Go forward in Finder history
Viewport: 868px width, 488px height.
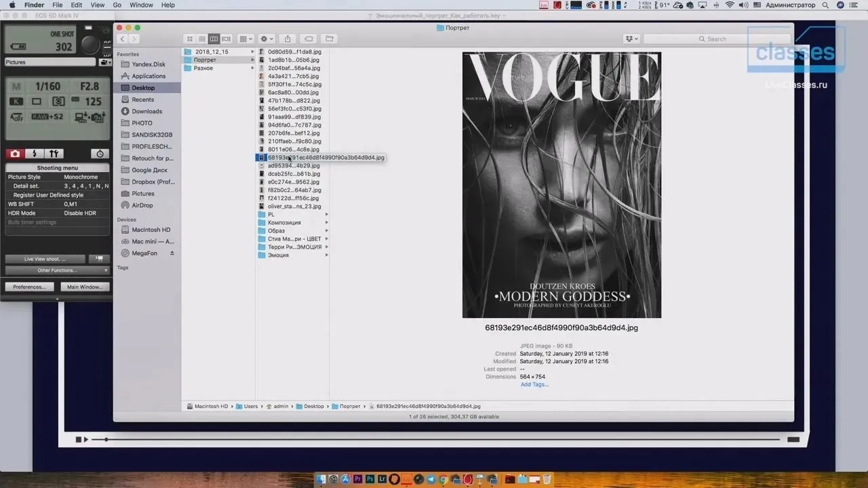134,39
